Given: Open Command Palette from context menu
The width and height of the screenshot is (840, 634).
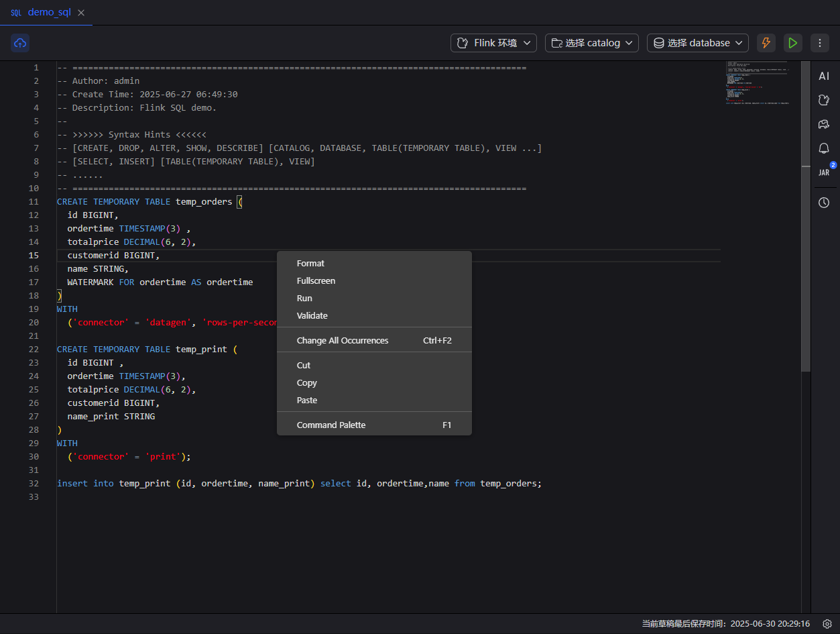Looking at the screenshot, I should click(331, 425).
